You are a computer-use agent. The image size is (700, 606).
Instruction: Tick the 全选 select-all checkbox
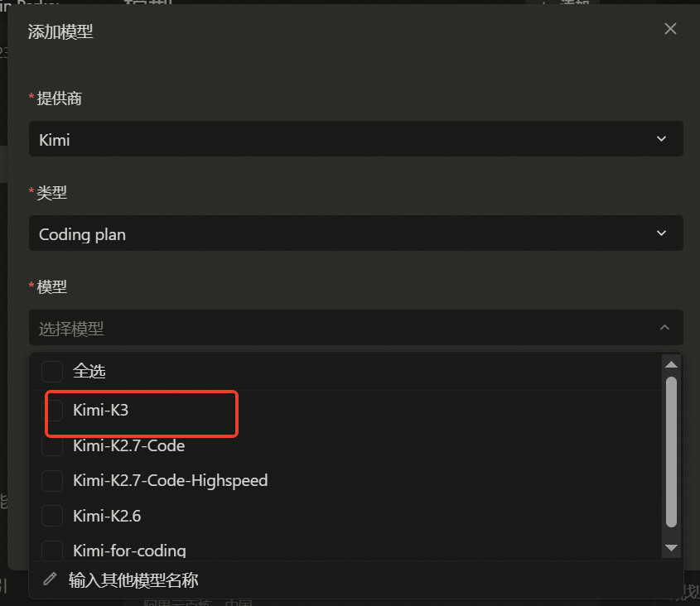[52, 371]
